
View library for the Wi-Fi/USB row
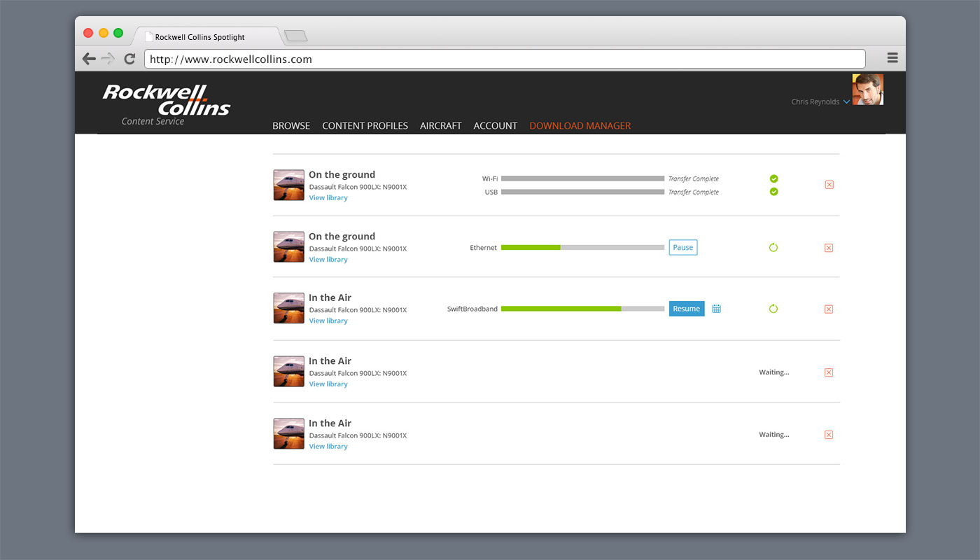(328, 198)
